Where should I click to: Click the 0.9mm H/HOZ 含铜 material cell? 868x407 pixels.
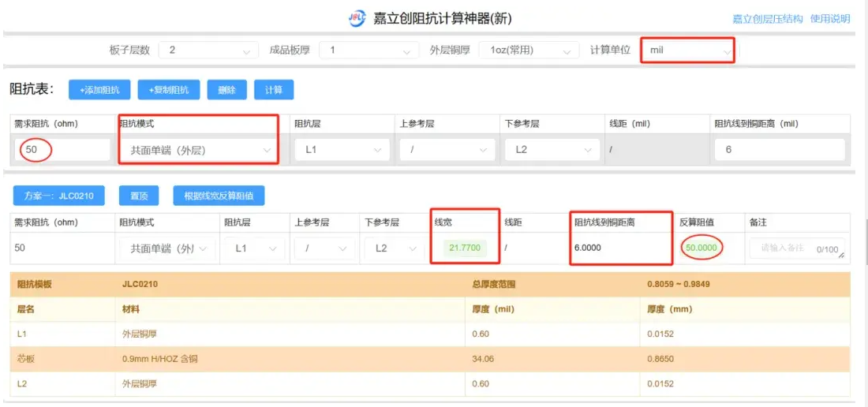coord(160,360)
